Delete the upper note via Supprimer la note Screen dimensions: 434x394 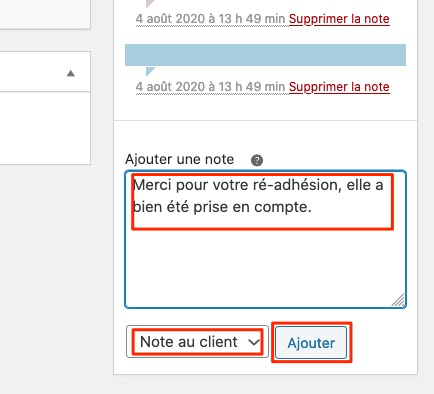[x=339, y=19]
